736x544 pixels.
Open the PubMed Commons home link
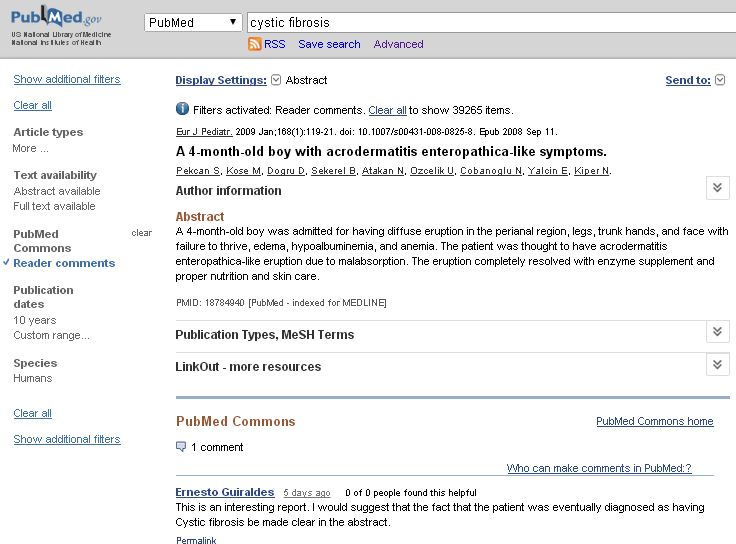654,422
